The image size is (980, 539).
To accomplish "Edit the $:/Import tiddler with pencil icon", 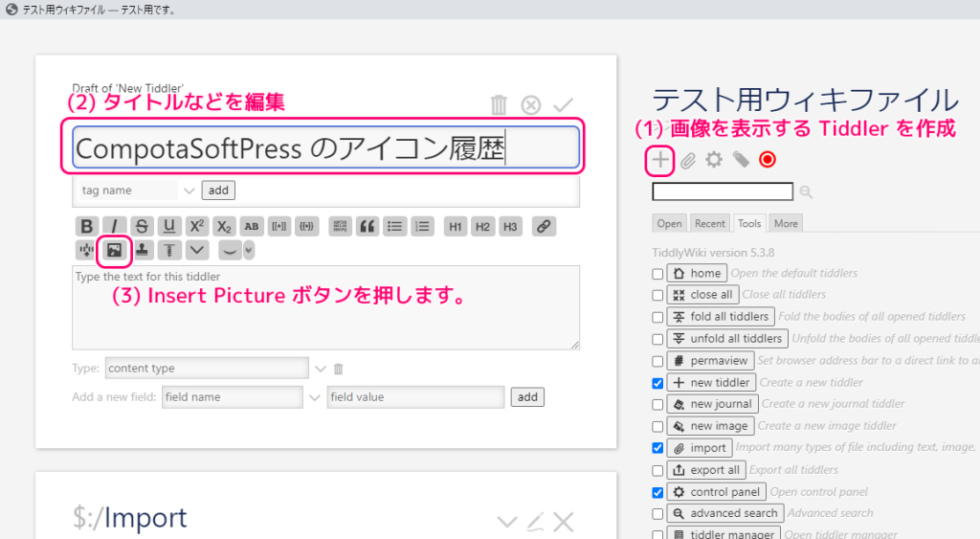I will pyautogui.click(x=535, y=522).
